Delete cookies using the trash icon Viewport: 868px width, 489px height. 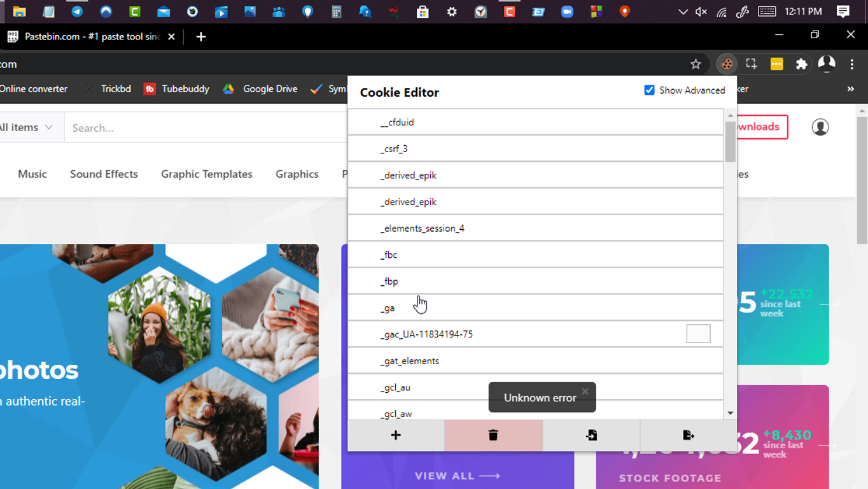(x=493, y=436)
